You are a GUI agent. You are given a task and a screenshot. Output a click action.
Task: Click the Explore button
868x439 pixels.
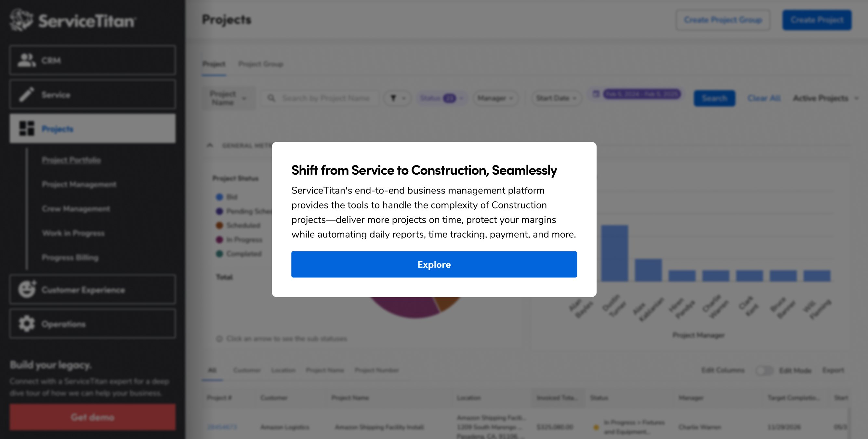click(434, 264)
